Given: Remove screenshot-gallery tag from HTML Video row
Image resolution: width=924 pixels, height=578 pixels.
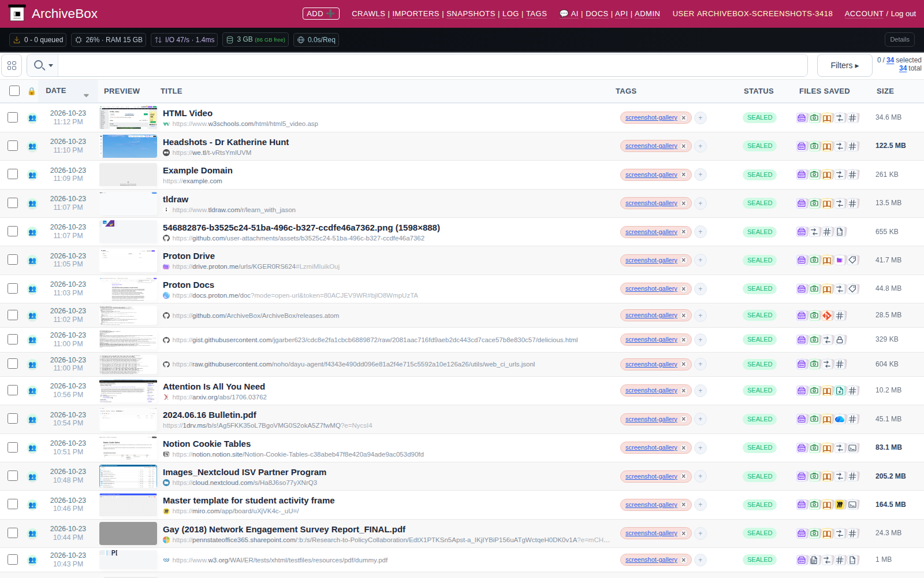Looking at the screenshot, I should click(x=684, y=118).
